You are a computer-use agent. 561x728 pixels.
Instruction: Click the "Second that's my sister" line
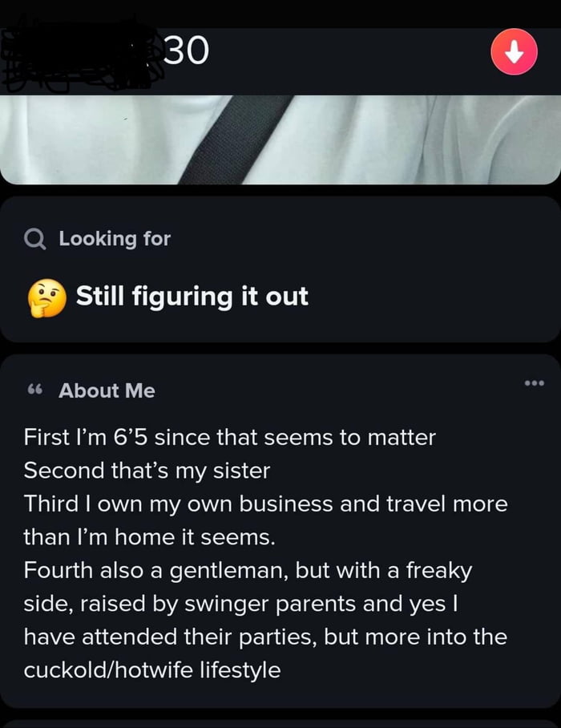click(147, 471)
